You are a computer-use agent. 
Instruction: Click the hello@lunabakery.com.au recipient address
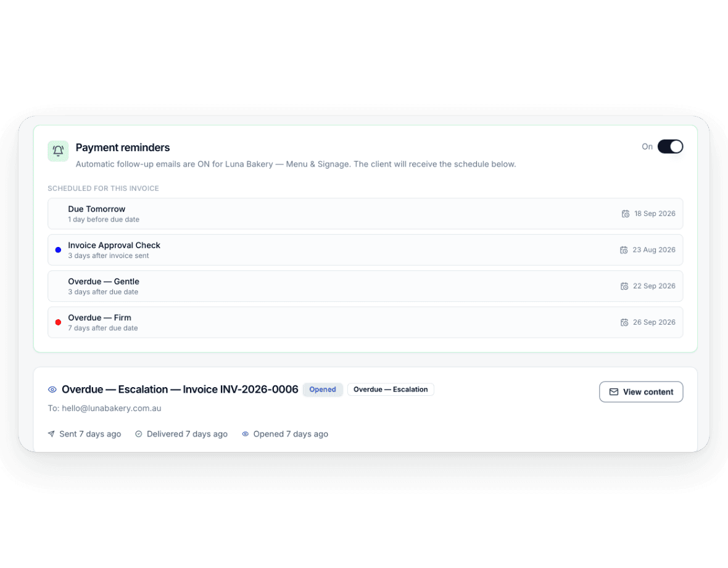click(x=112, y=408)
